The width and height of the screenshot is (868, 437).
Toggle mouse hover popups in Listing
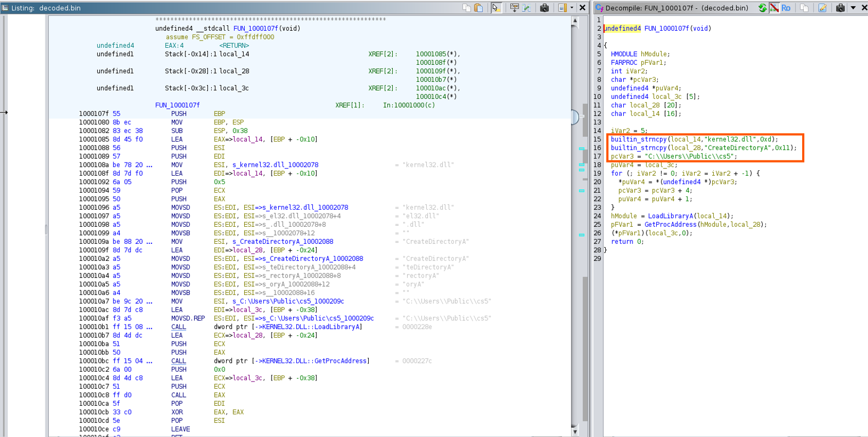click(496, 8)
